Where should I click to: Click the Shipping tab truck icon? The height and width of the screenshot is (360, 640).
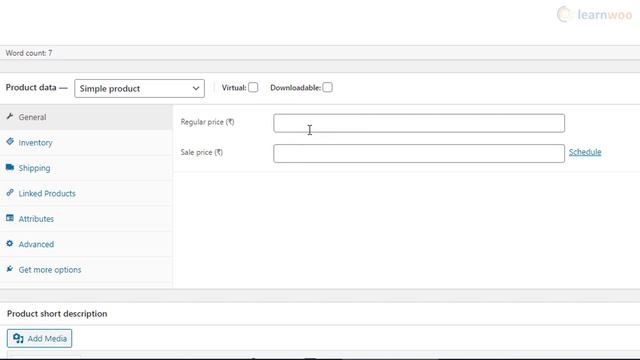point(10,167)
